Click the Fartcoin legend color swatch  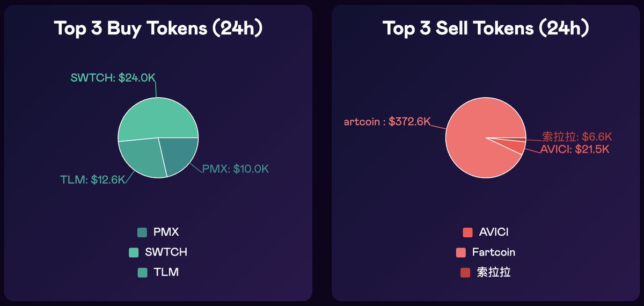[460, 252]
